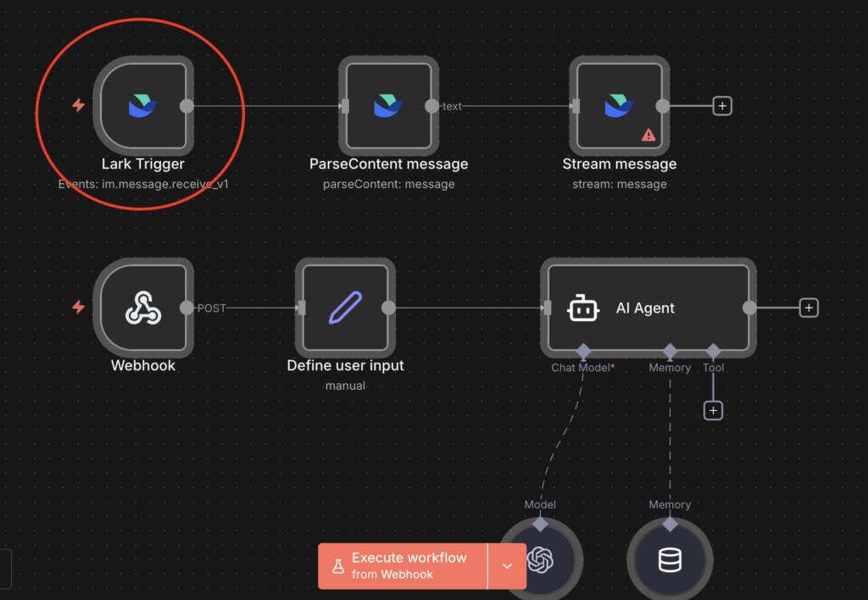Add a node after AI Agent output

809,308
